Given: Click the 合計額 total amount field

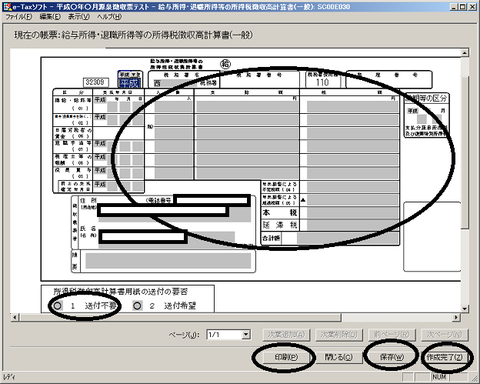Looking at the screenshot, I should (x=348, y=238).
